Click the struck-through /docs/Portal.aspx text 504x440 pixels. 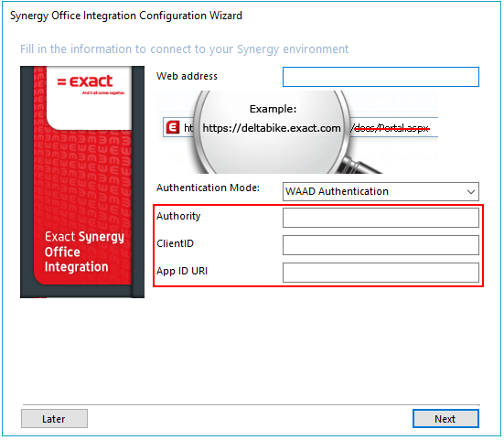391,129
